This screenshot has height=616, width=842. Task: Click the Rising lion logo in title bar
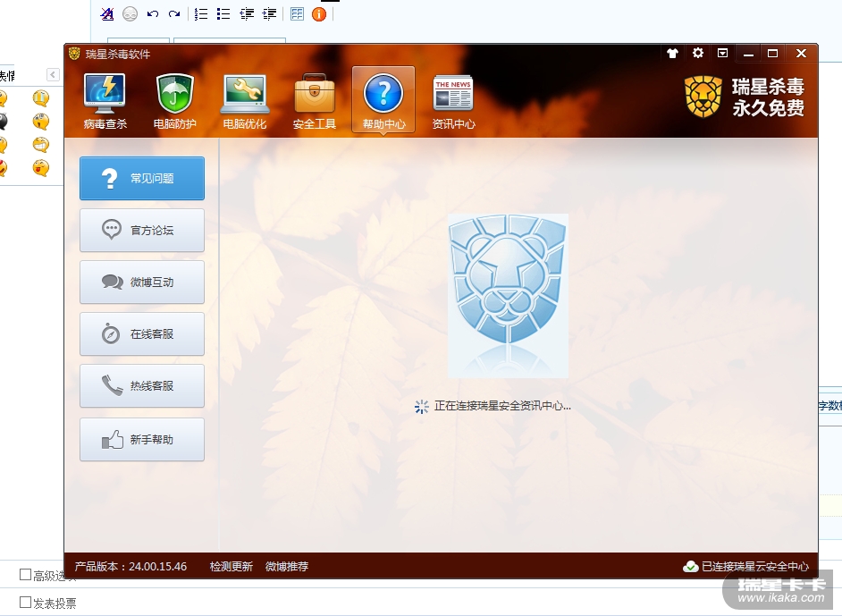tap(74, 54)
